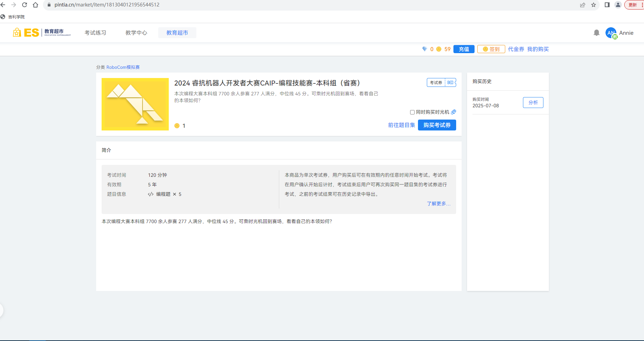Enable the 同时购买时光机 checkbox
The image size is (644, 341).
point(412,112)
